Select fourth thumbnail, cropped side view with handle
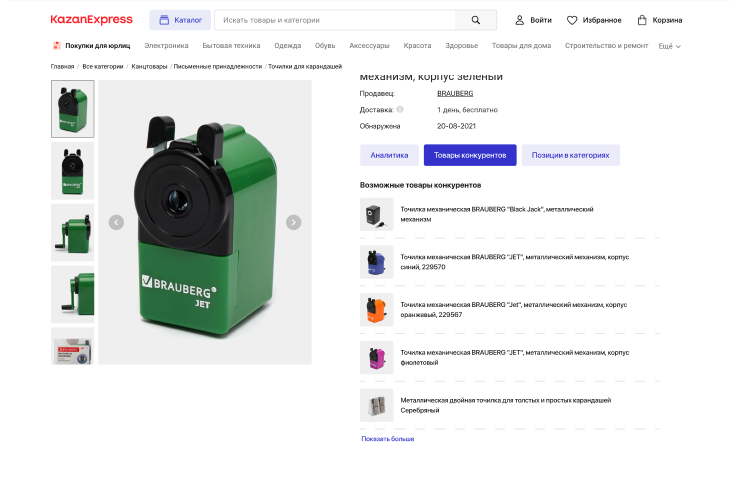The width and height of the screenshot is (738, 480). click(x=72, y=294)
